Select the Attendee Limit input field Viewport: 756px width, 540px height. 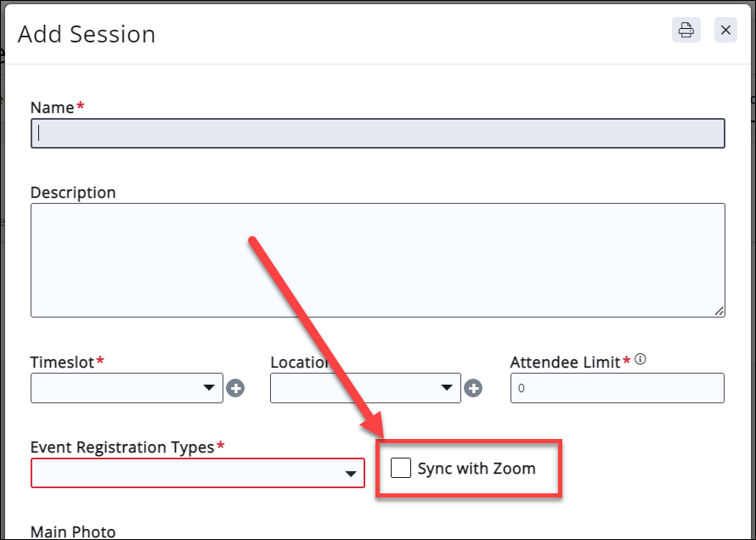[617, 388]
